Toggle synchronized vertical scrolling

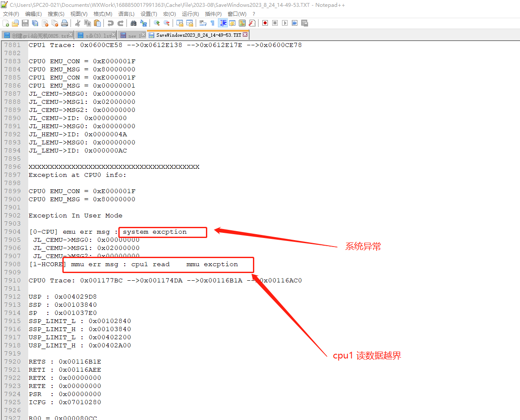(180, 23)
